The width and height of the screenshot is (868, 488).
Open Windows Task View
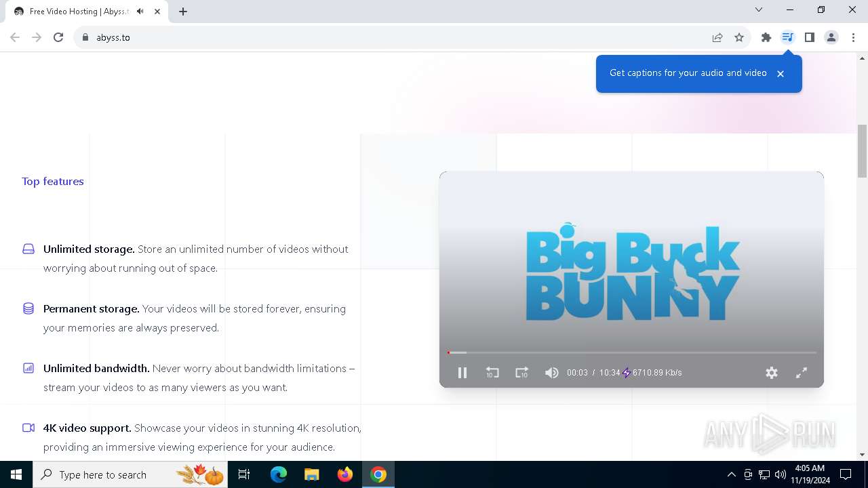244,474
